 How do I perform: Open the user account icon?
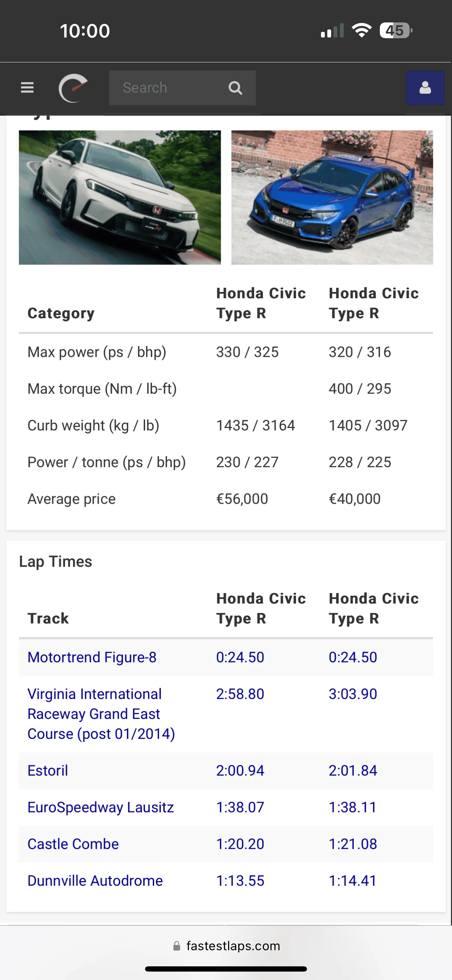(x=425, y=88)
